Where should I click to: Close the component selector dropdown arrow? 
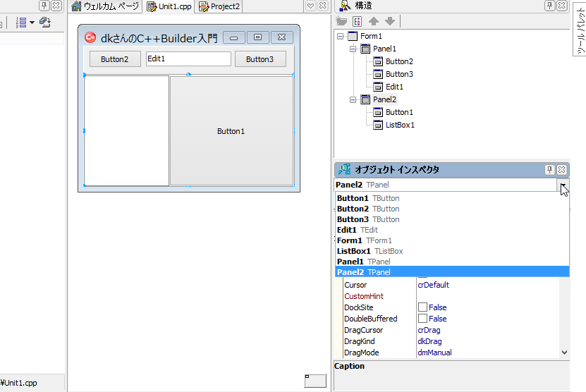tap(563, 185)
